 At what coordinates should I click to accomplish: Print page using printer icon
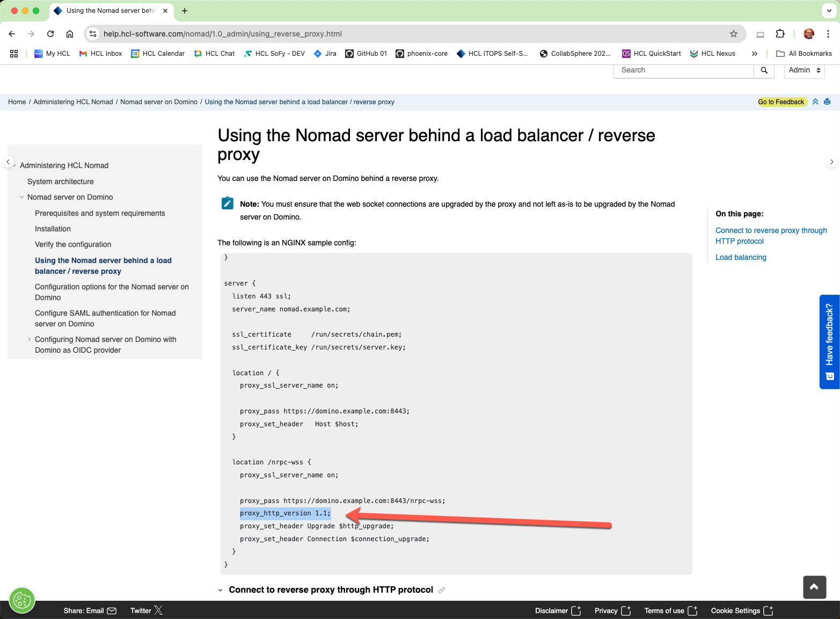[827, 101]
